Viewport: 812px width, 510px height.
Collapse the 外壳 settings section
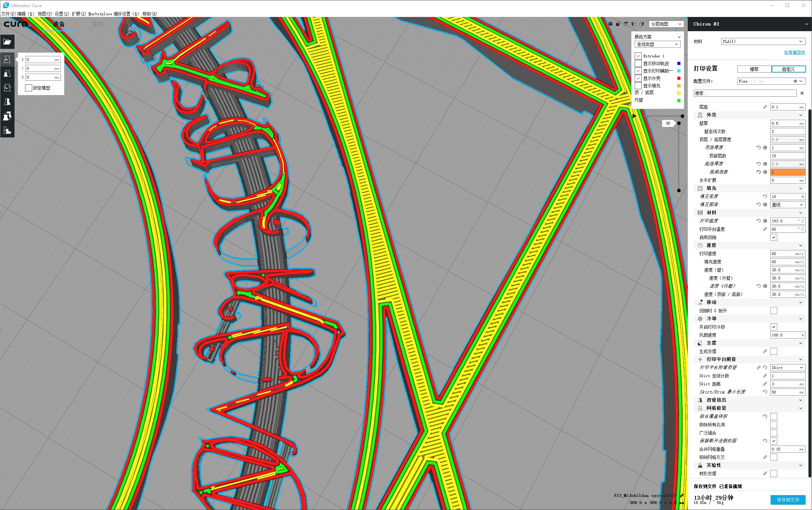[x=800, y=115]
